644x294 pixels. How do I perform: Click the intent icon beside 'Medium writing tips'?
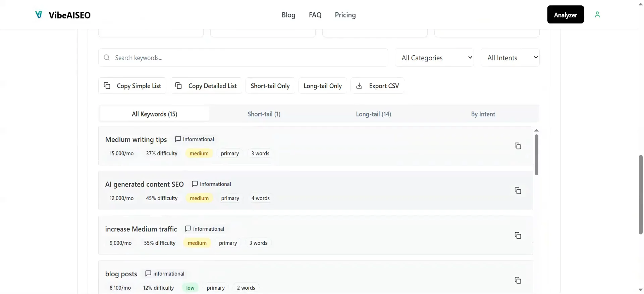178,139
